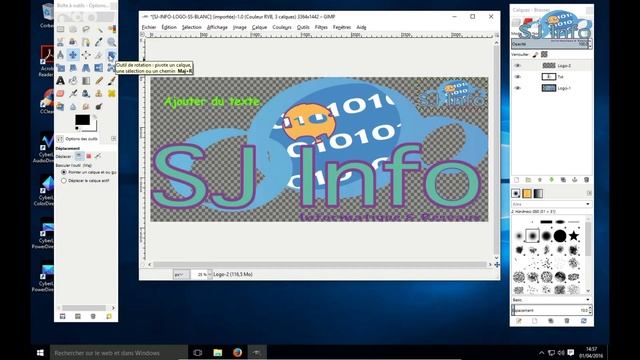Lower the layer with green down arrow
Viewport: 640px width, 360px height.
551,180
